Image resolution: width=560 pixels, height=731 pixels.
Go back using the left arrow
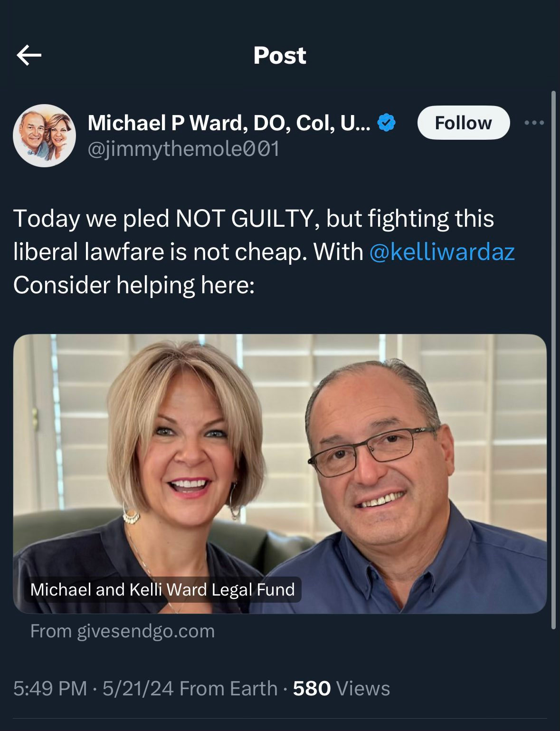click(x=29, y=56)
